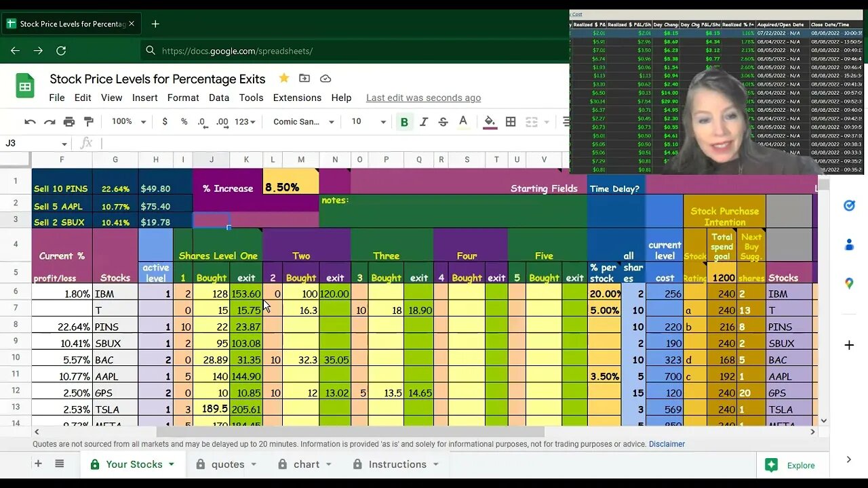Open the File menu
This screenshot has height=488, width=868.
click(57, 98)
